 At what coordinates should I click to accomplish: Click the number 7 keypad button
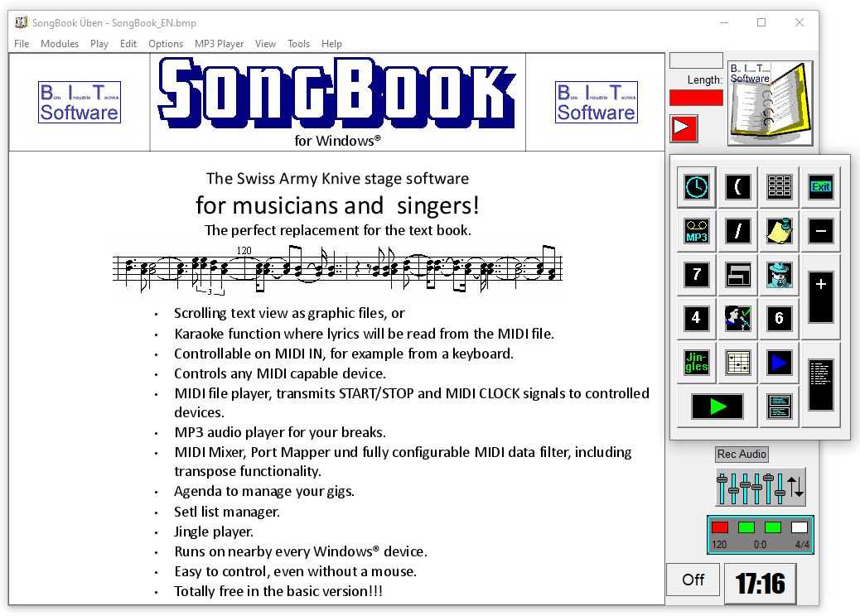click(x=697, y=275)
